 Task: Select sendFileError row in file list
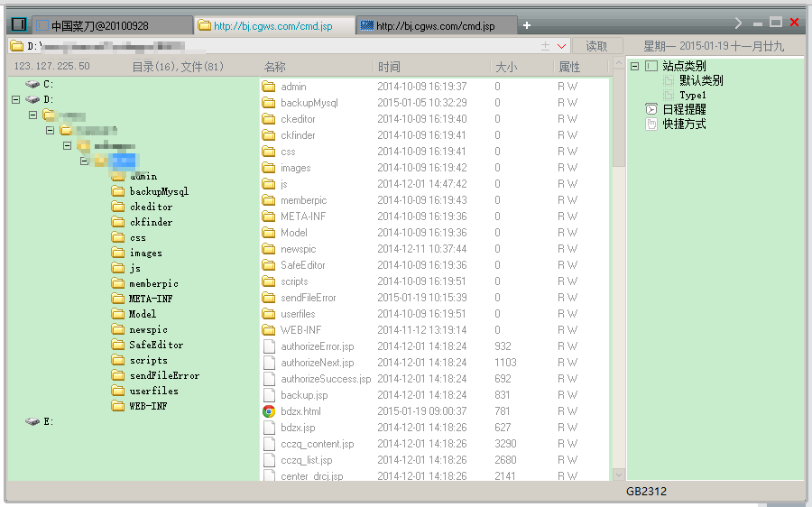coord(435,298)
